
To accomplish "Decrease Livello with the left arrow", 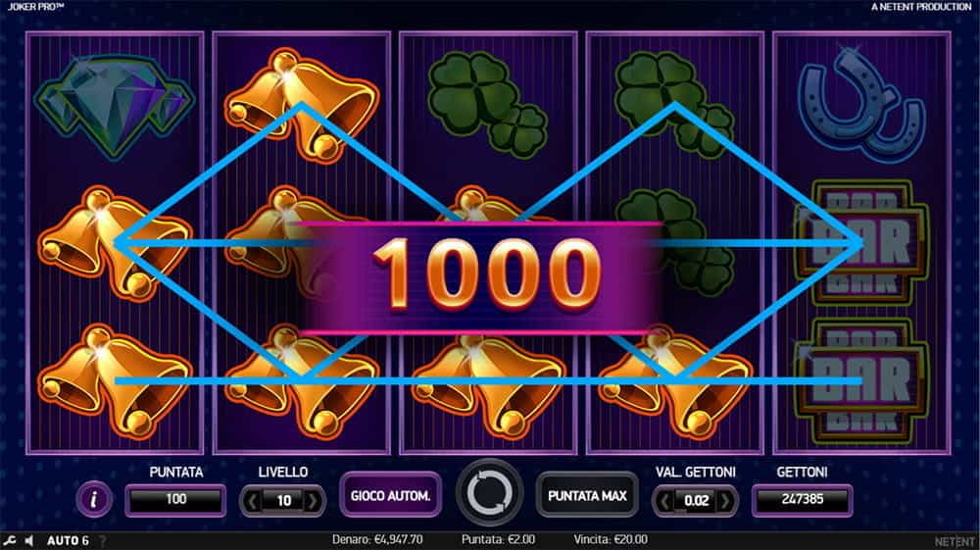I will pyautogui.click(x=253, y=501).
